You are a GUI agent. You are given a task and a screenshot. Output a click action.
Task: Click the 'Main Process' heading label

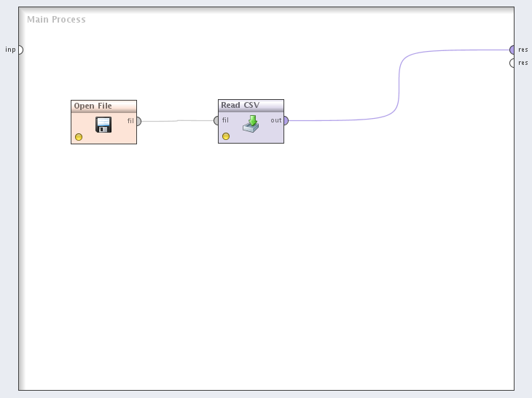56,20
